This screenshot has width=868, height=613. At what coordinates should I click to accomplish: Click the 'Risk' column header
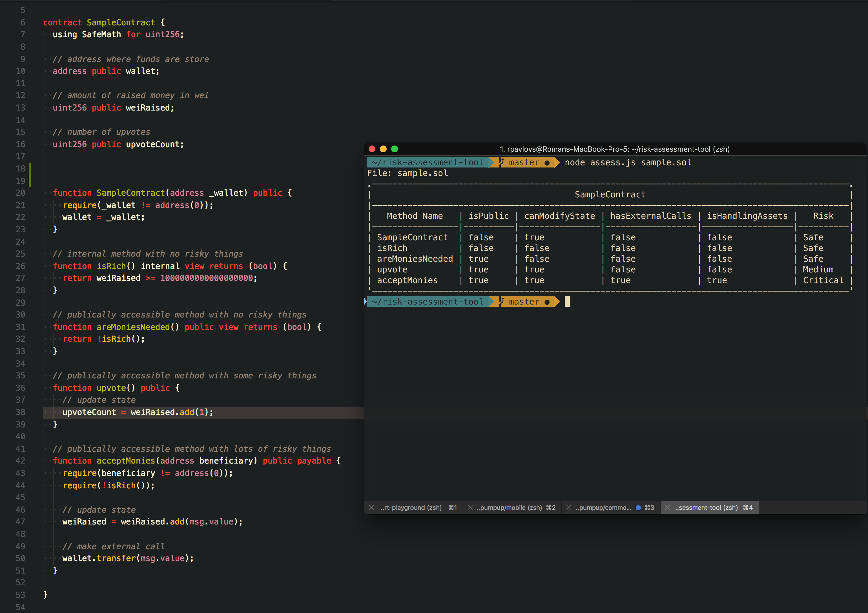(823, 216)
